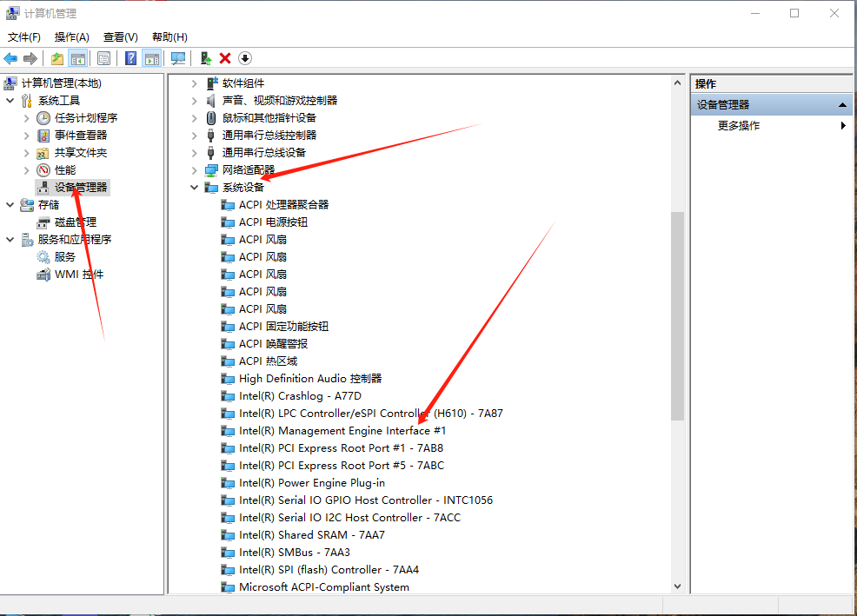Expand the 事件查看器 node

pos(26,136)
